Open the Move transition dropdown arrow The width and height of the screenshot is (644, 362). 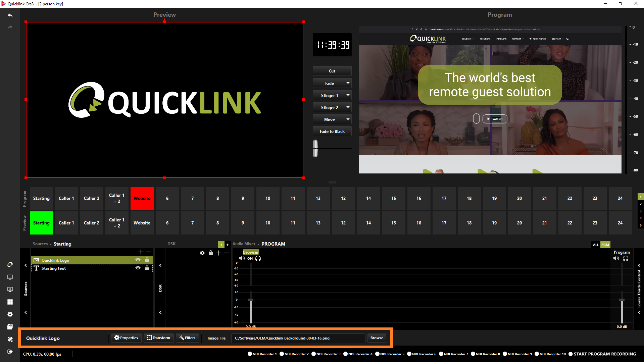coord(348,119)
